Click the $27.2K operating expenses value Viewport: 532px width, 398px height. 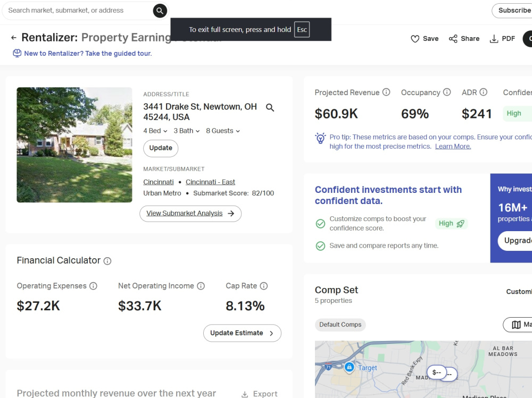(x=38, y=306)
